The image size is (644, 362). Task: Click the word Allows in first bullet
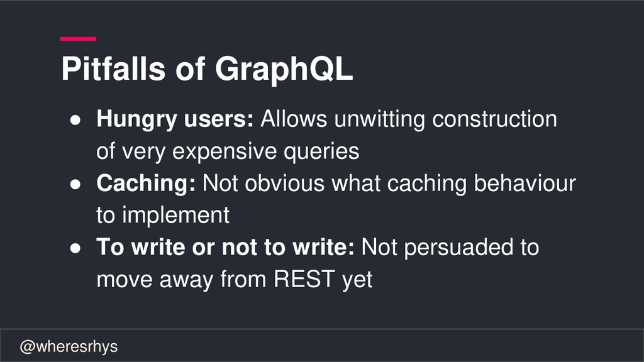[x=294, y=119]
